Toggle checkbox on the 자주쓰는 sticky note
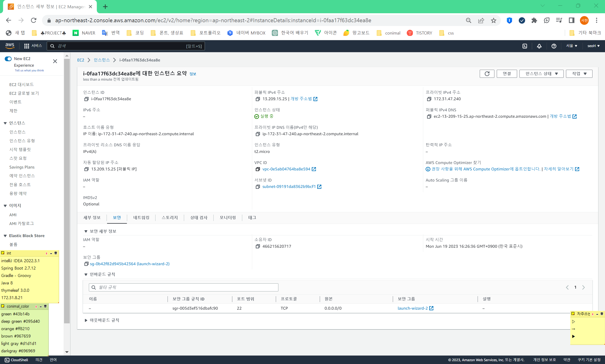Viewport: 605px width, 364px height. tap(573, 313)
